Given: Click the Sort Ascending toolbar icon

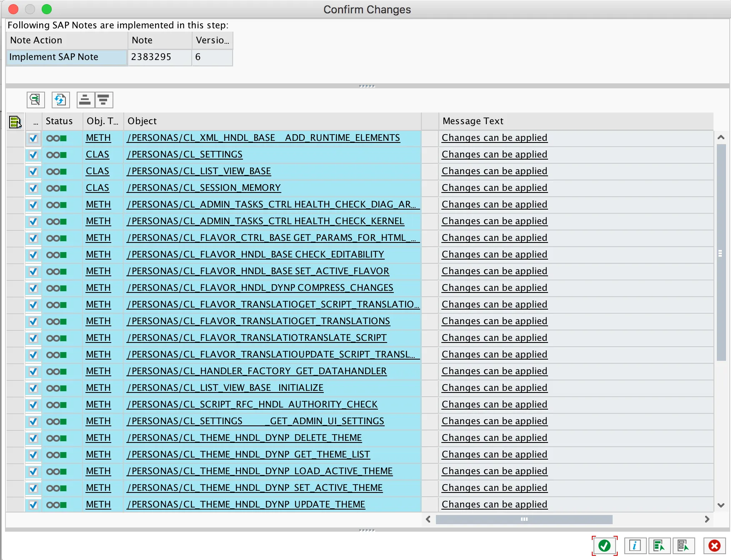Looking at the screenshot, I should 85,100.
